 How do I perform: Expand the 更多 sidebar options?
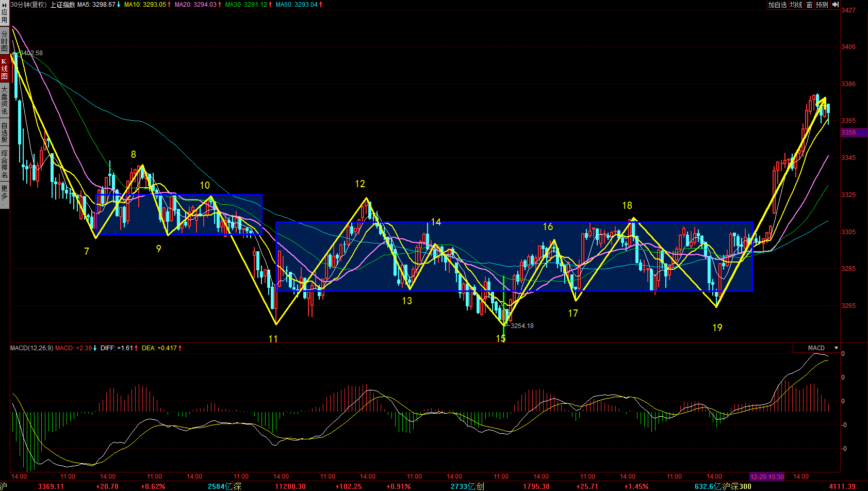click(x=4, y=193)
